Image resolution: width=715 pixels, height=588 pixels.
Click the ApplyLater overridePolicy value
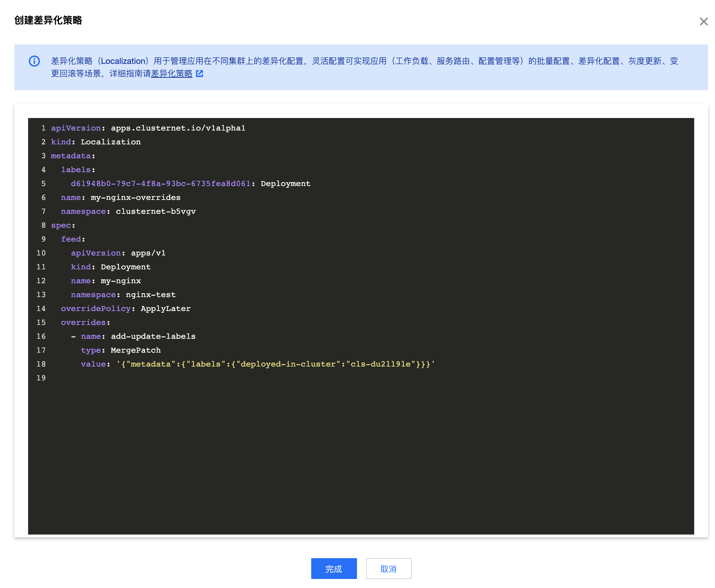point(165,309)
